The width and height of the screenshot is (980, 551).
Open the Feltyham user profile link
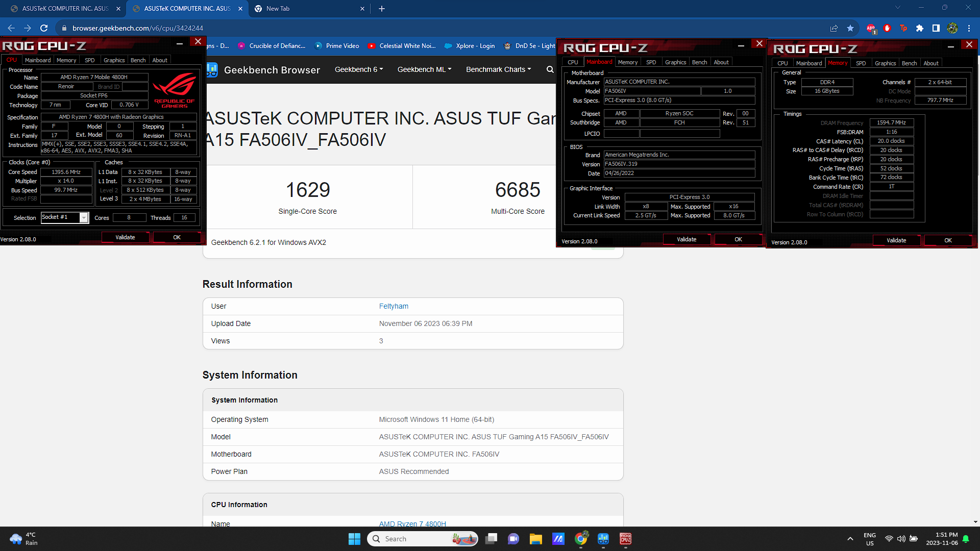coord(394,306)
